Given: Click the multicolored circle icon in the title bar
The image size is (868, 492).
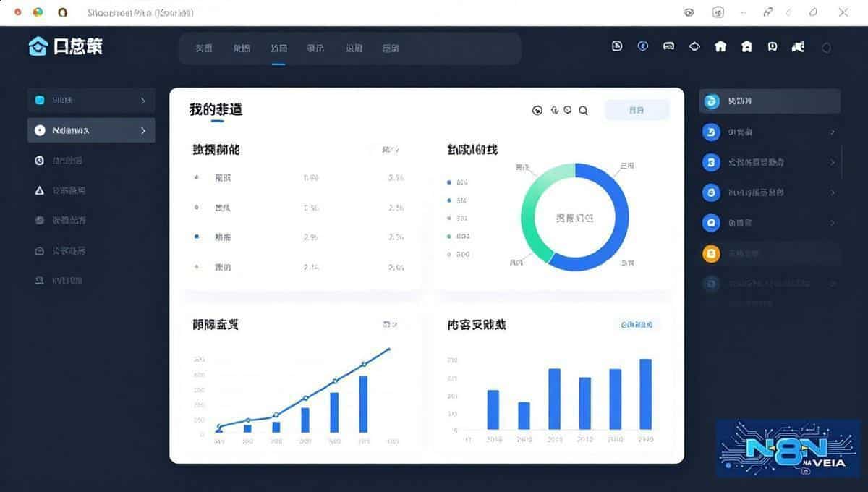Looking at the screenshot, I should [38, 12].
